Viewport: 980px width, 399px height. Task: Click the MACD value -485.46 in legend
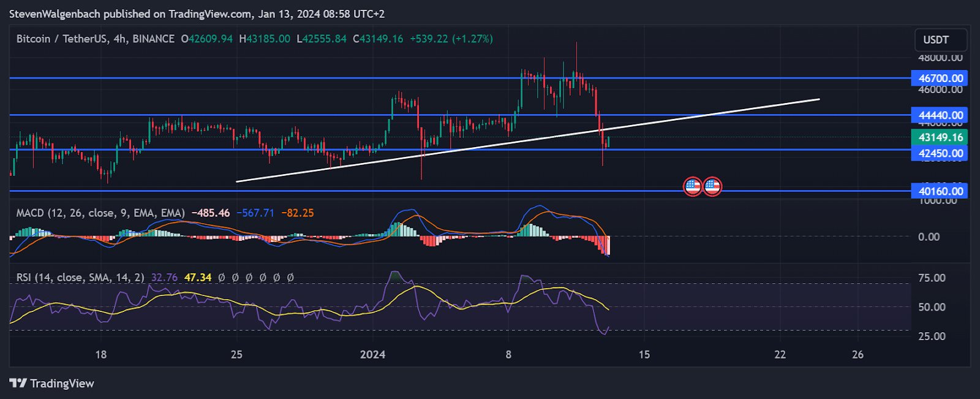click(x=211, y=213)
